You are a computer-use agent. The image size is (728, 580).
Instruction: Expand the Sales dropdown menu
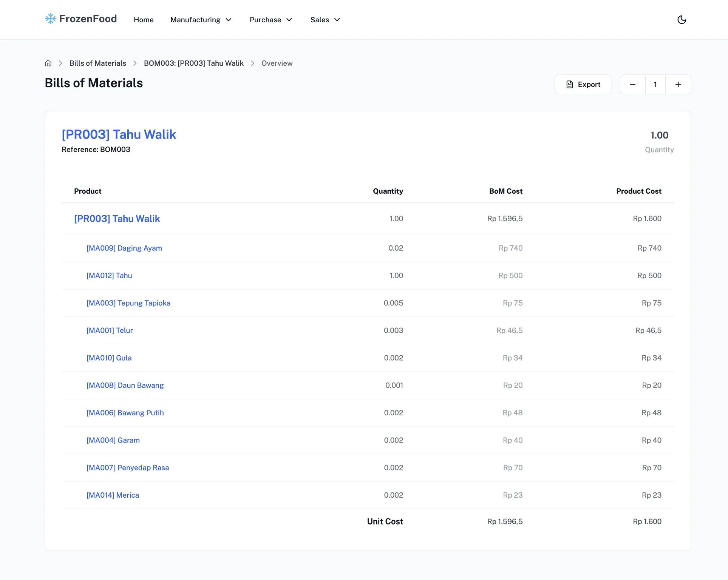(325, 20)
